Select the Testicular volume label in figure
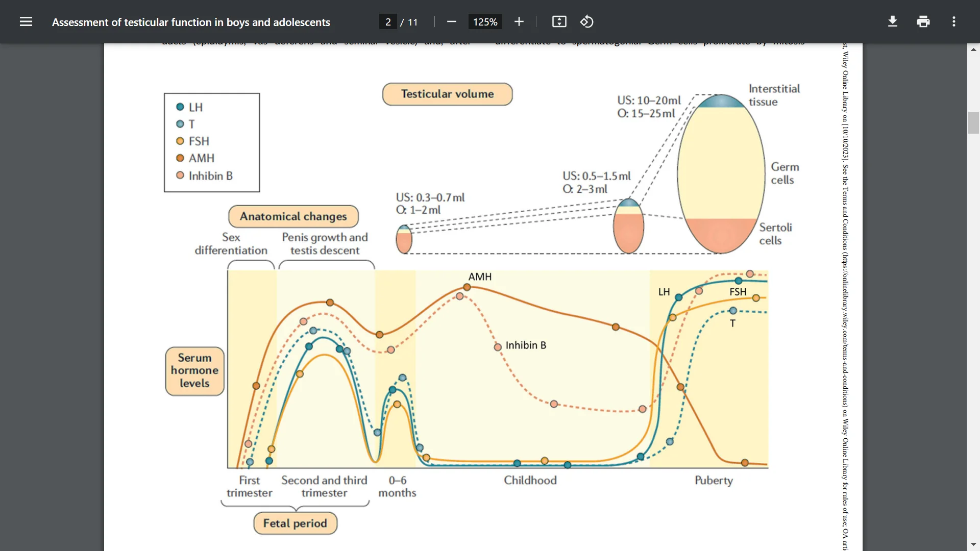The height and width of the screenshot is (551, 980). pos(447,94)
